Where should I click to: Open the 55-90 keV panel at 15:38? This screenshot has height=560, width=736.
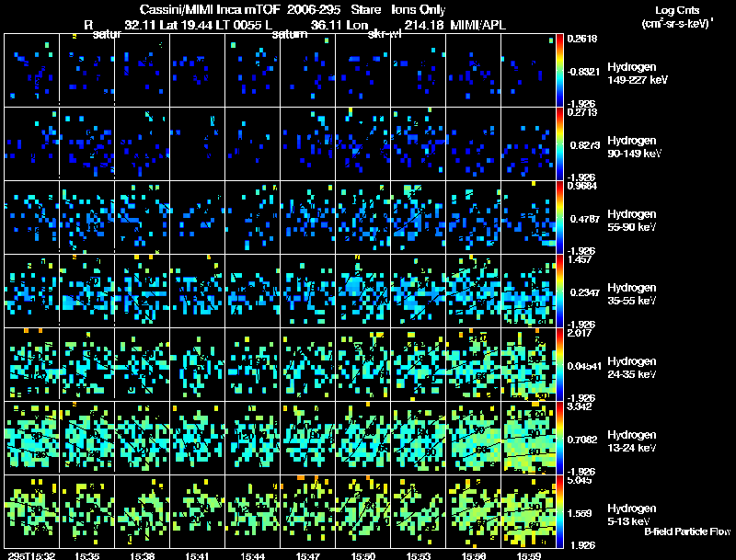[143, 218]
